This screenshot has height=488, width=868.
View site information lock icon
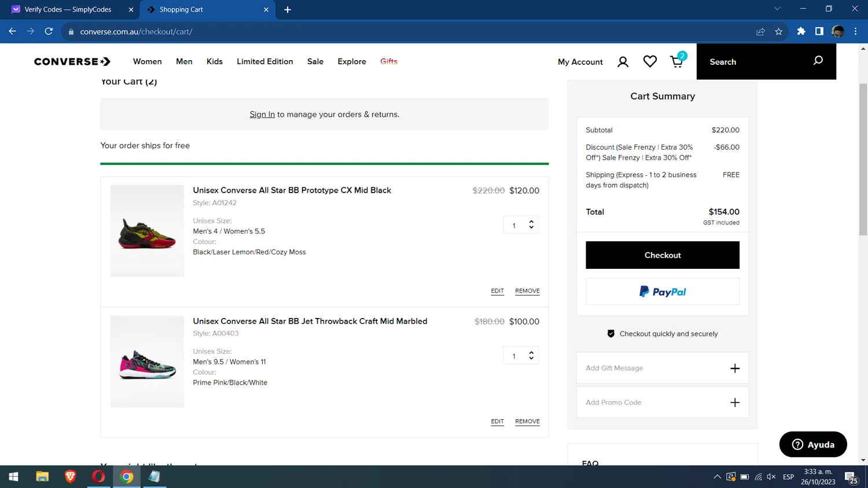pos(71,32)
